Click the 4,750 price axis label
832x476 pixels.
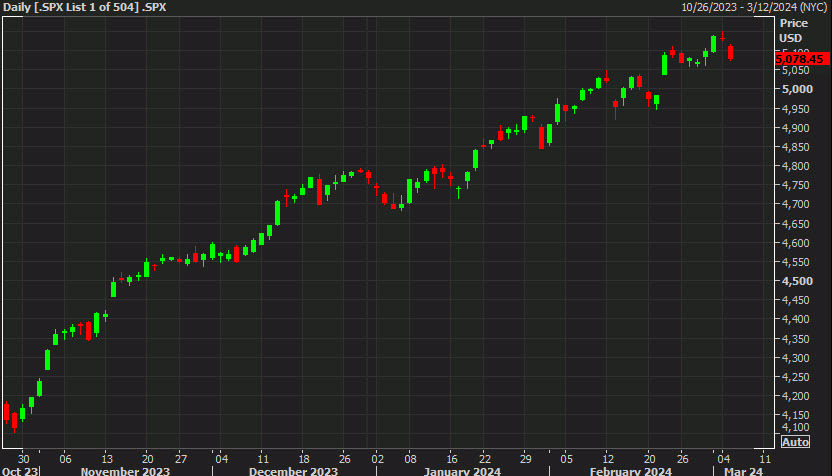(x=795, y=185)
